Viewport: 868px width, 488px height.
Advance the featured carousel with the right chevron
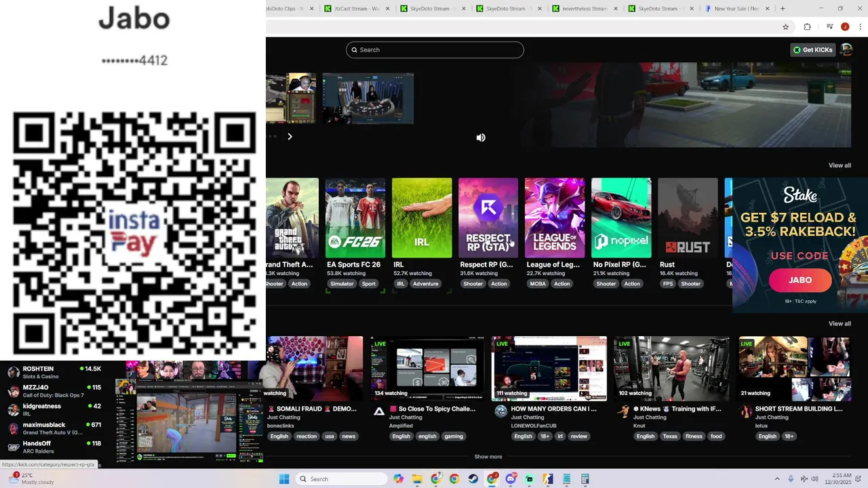point(290,137)
